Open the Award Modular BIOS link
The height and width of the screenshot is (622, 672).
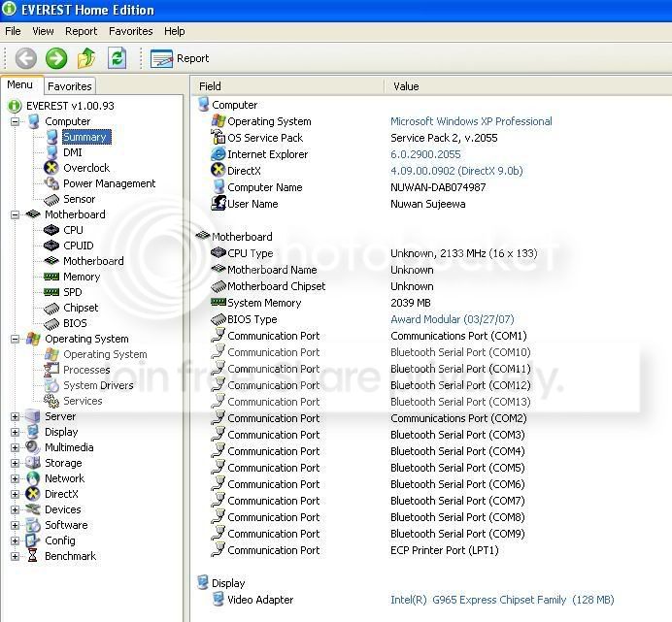(453, 319)
